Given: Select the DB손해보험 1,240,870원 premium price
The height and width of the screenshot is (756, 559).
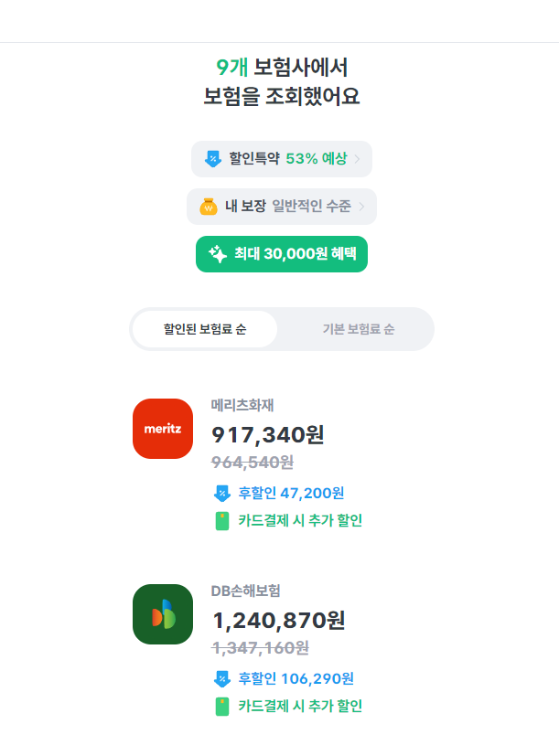Looking at the screenshot, I should tap(278, 621).
